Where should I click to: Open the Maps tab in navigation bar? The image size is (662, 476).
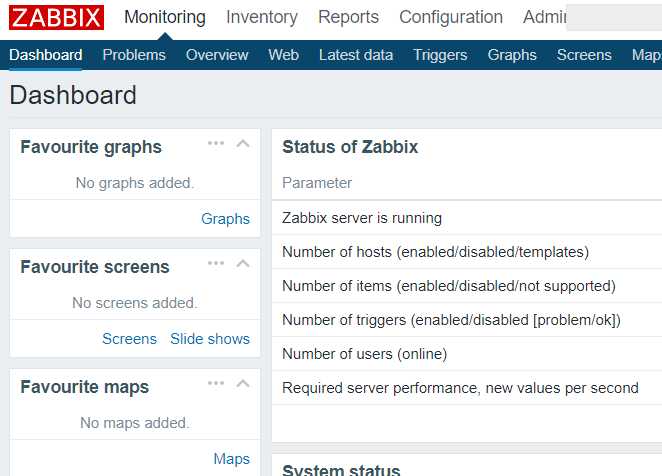coord(646,55)
